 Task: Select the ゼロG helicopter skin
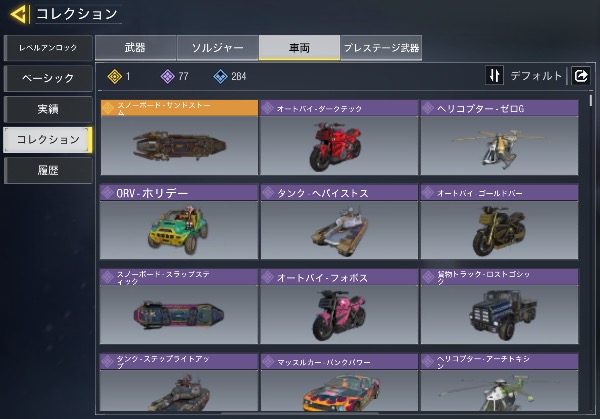(499, 138)
